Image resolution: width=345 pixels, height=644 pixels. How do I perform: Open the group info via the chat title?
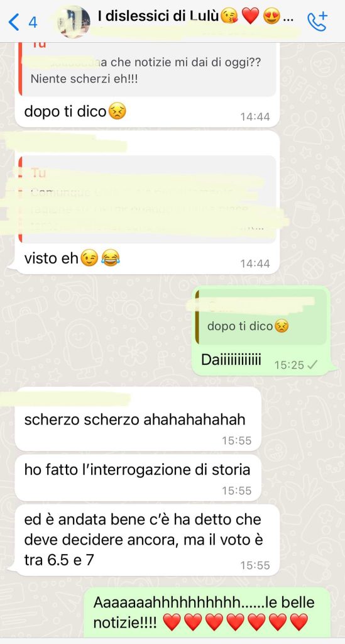tap(195, 16)
